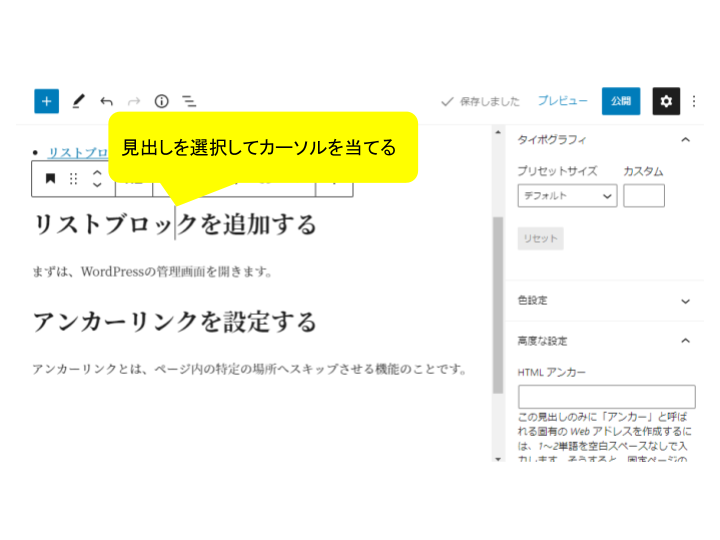Open the list view outline
This screenshot has width=720, height=540.
pos(189,101)
